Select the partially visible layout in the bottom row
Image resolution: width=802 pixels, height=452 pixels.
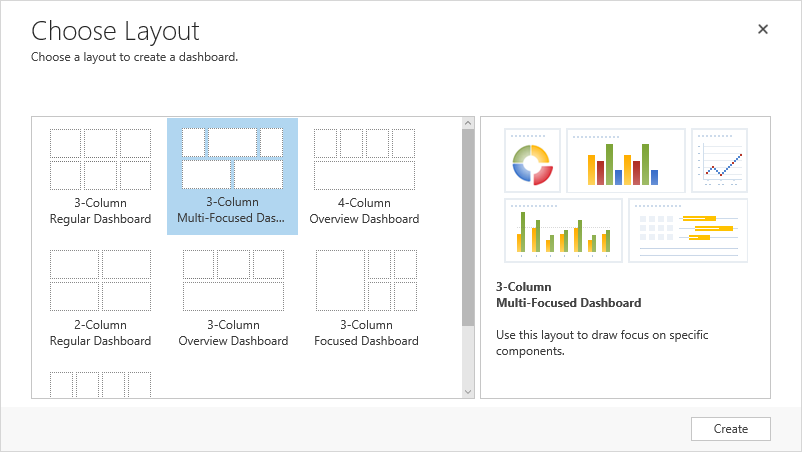click(100, 385)
